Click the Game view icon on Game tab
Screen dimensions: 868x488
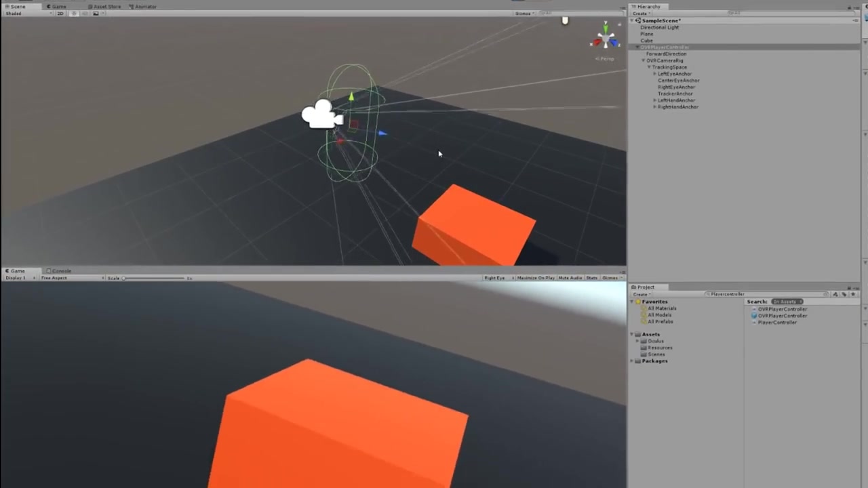click(8, 270)
